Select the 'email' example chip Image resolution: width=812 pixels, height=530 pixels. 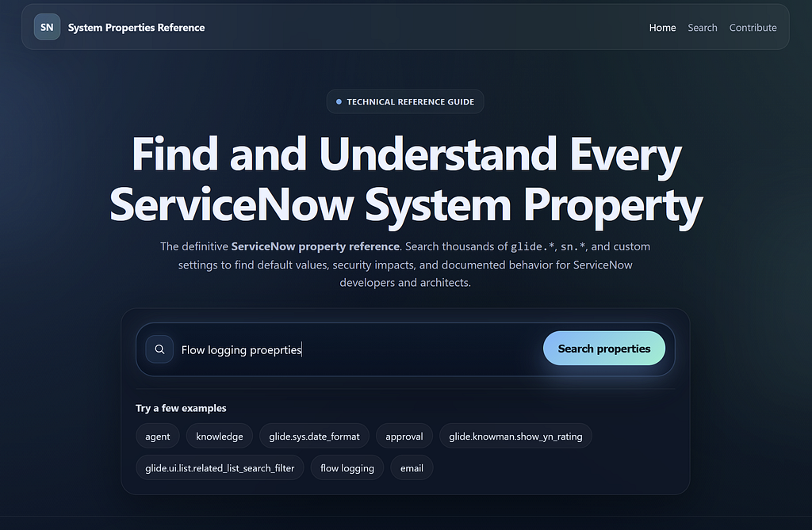[x=412, y=468]
